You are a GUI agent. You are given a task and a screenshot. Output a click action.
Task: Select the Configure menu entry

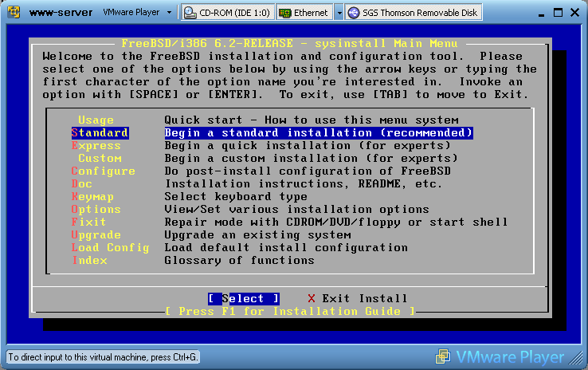tap(103, 171)
